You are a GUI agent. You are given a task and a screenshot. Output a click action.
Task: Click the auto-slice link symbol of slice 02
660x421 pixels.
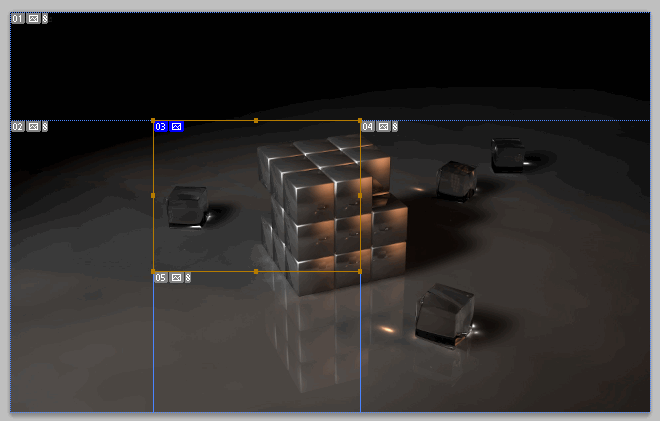[x=45, y=127]
